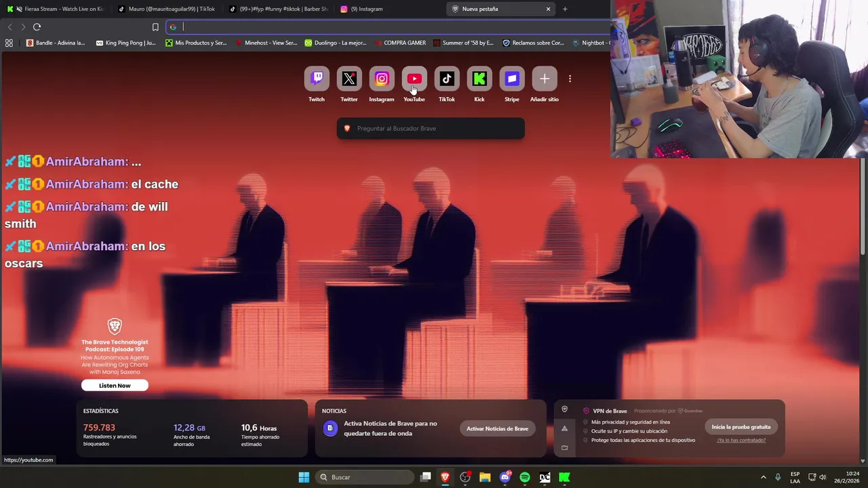Open the Bandle bookmark
Screen dimensions: 868x488
tap(56, 43)
